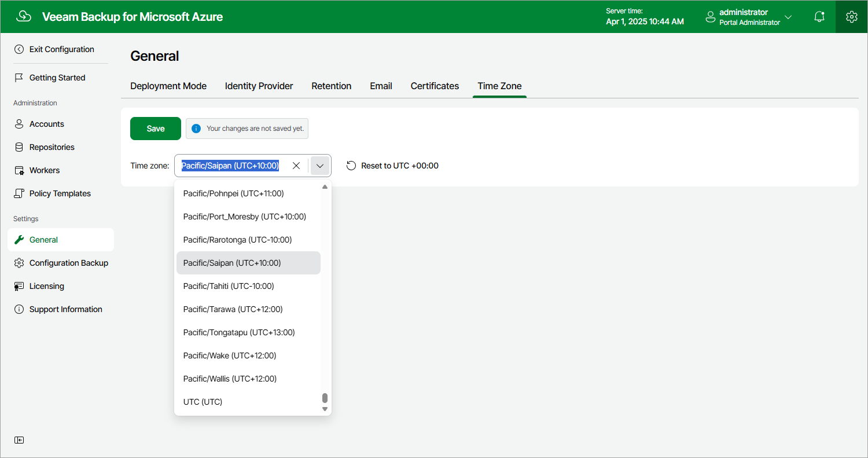Choose Pacific/Tarawa (UTC+12:00) option
The width and height of the screenshot is (868, 458).
tap(248, 309)
